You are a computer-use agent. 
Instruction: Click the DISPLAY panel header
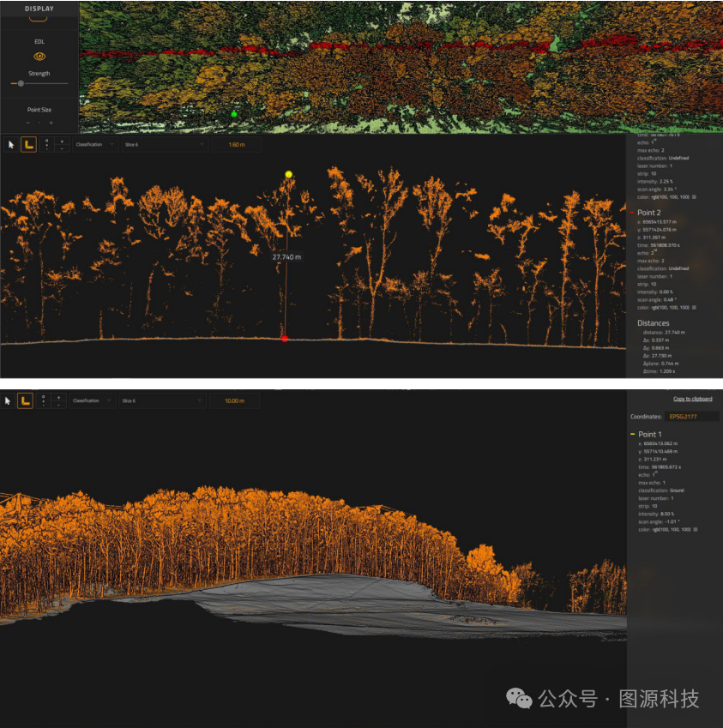[x=39, y=8]
